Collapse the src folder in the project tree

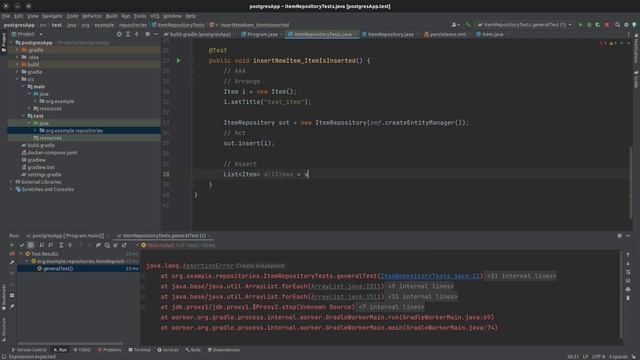pyautogui.click(x=17, y=79)
